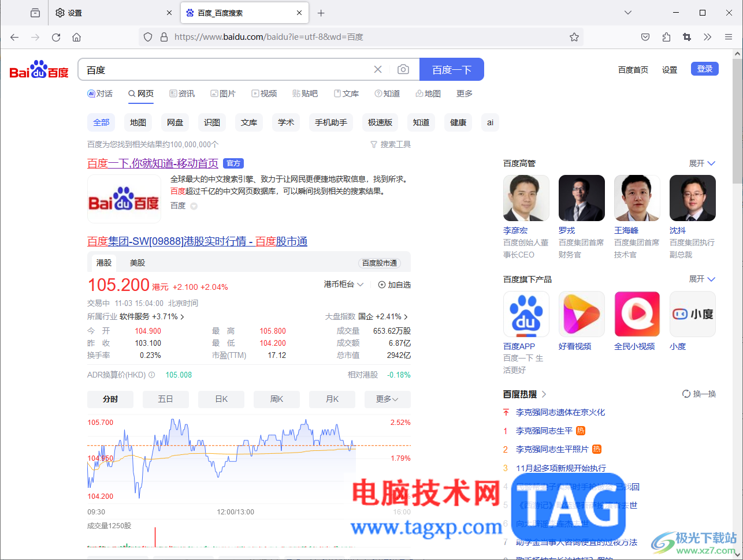This screenshot has width=743, height=560.
Task: Switch chart to 五日 view
Action: point(166,400)
